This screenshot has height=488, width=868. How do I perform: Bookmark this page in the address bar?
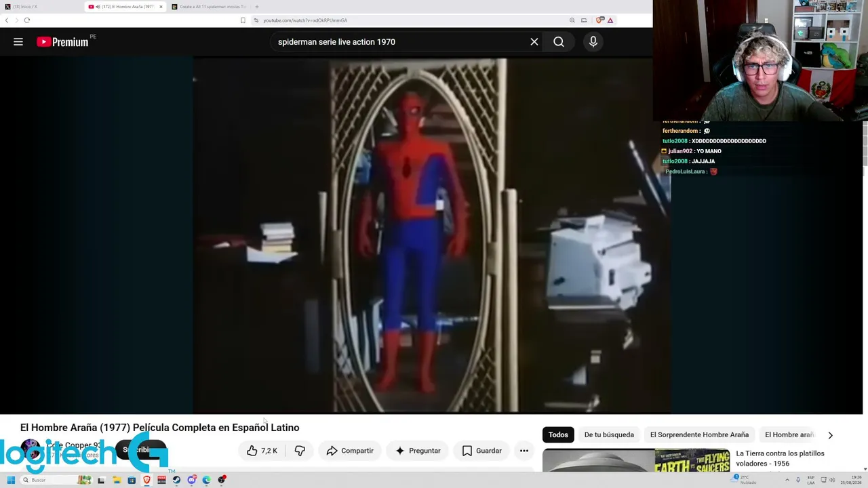(243, 20)
